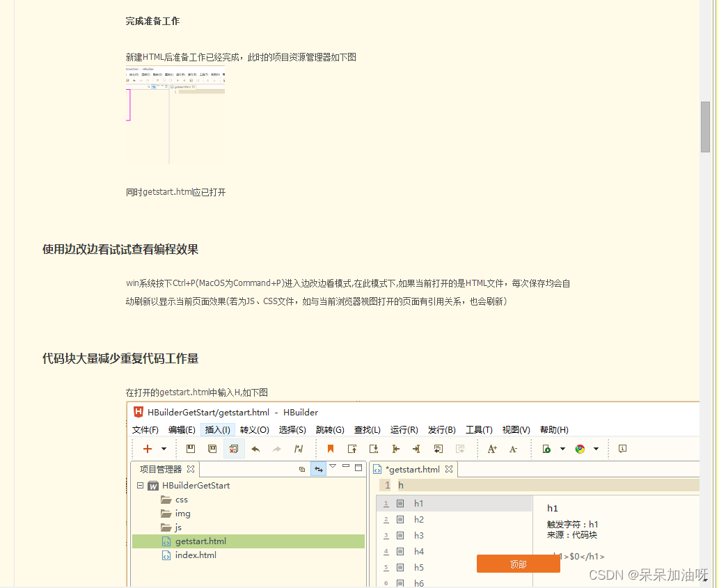719x588 pixels.
Task: Click the Save icon in HBuilder's toolbar
Action: pos(190,449)
